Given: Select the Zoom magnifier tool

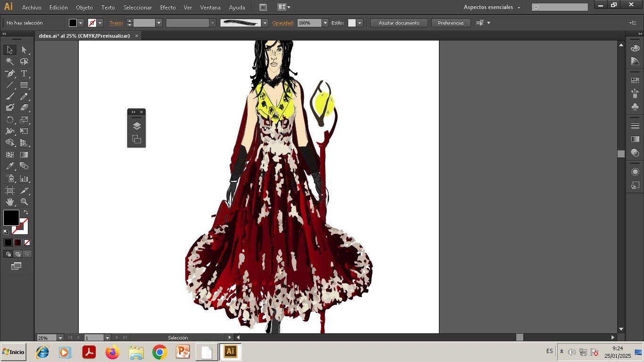Looking at the screenshot, I should [x=24, y=202].
